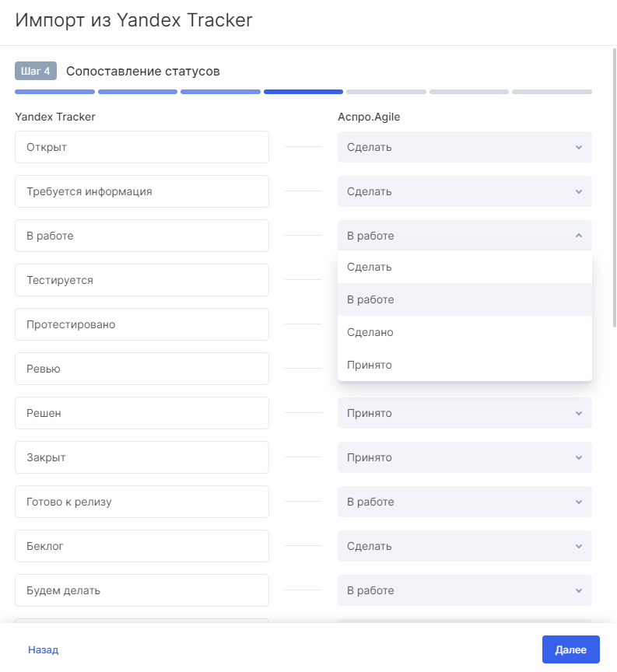Click the last progress bar segment
Screen dimensions: 617x672
pyautogui.click(x=552, y=92)
